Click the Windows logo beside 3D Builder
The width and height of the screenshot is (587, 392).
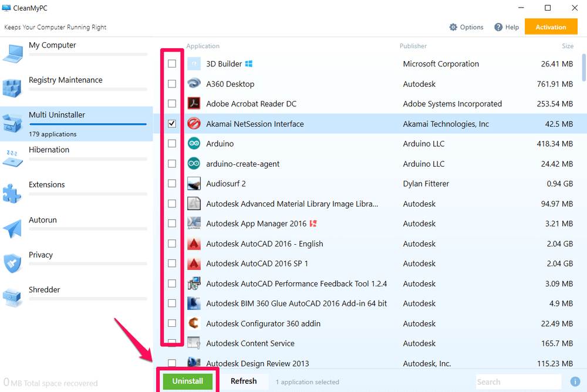pyautogui.click(x=249, y=64)
